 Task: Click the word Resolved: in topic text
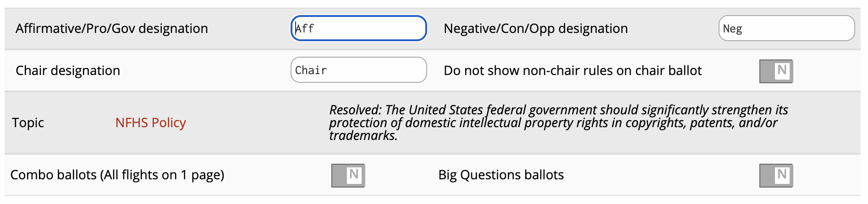point(356,110)
